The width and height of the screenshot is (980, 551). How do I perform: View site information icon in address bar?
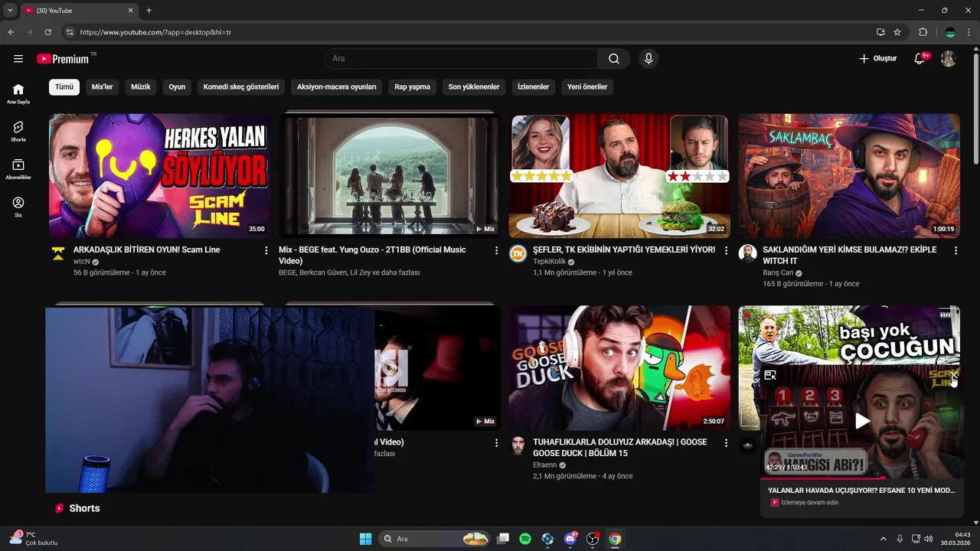(70, 32)
